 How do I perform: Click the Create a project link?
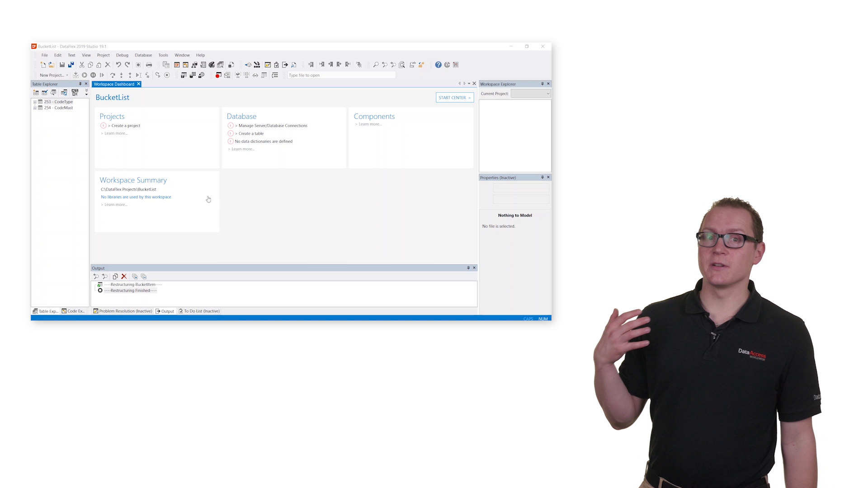coord(126,126)
